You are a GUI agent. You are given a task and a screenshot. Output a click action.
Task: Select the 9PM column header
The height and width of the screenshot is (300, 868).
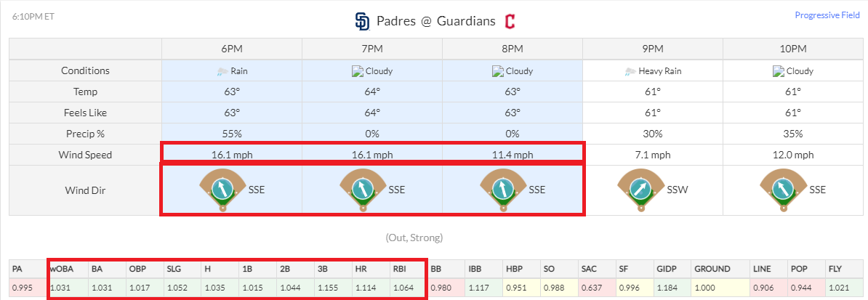[653, 49]
